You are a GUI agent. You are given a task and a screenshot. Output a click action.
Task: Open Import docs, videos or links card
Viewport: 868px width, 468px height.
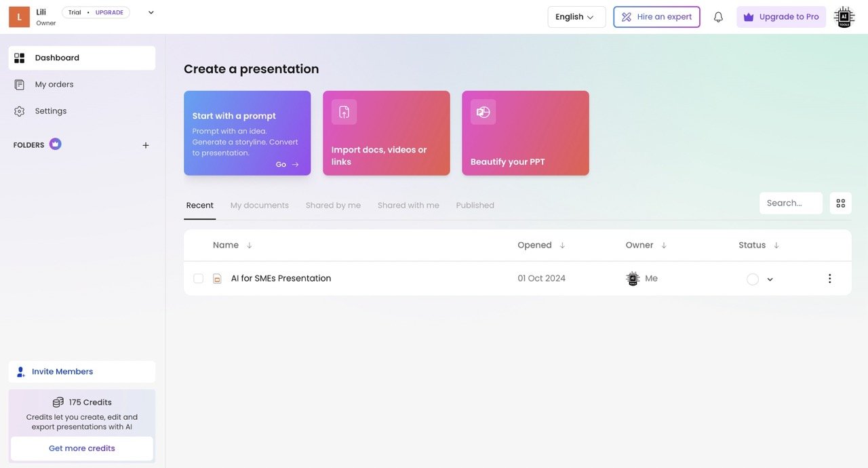click(387, 133)
